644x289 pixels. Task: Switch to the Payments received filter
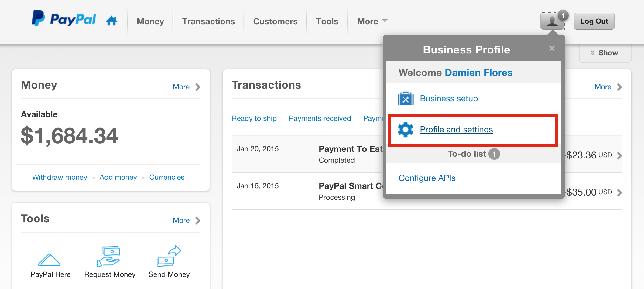[x=320, y=118]
